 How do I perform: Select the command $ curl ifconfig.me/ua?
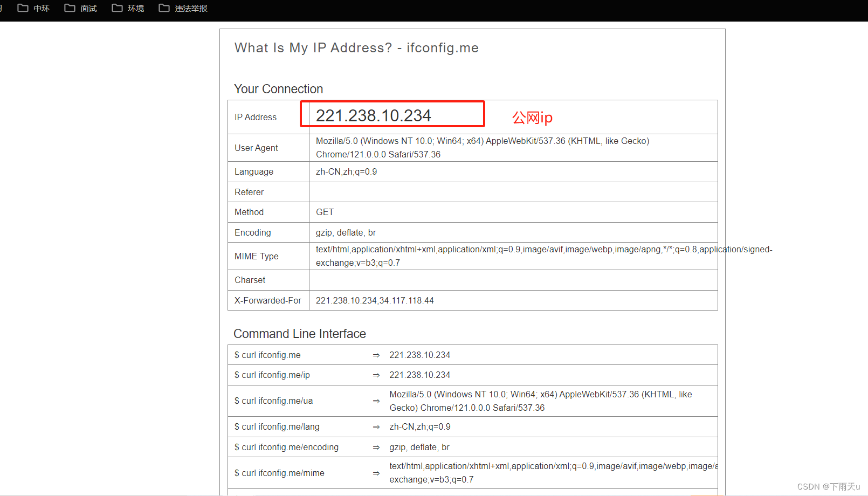pyautogui.click(x=273, y=401)
